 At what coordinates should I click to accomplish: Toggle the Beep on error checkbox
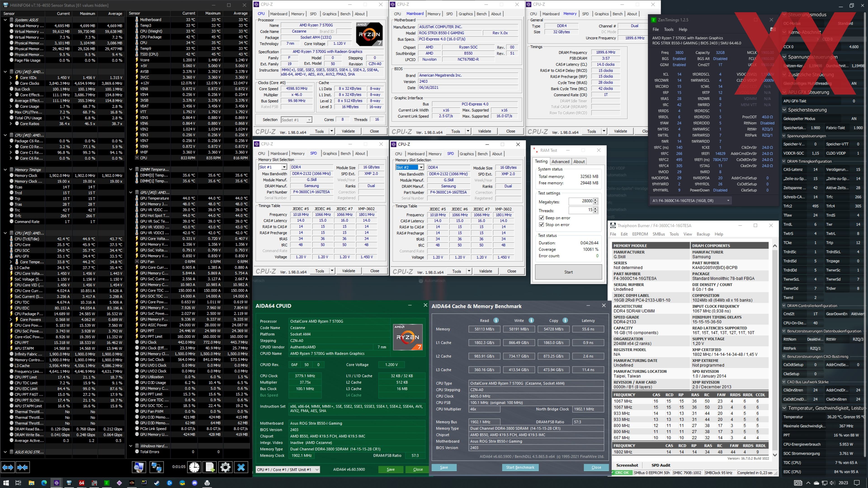(541, 218)
